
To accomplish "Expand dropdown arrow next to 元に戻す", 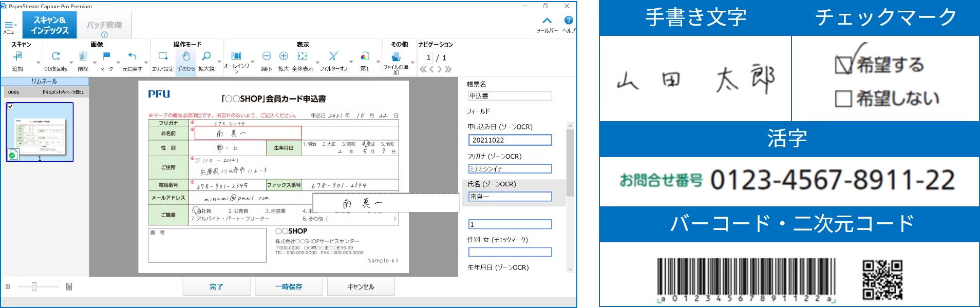I will (x=146, y=63).
